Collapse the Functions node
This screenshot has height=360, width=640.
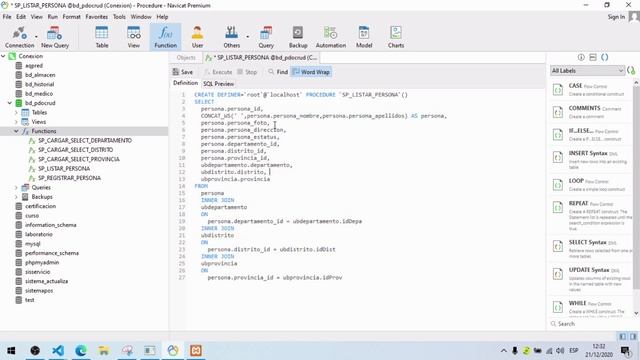tap(16, 131)
